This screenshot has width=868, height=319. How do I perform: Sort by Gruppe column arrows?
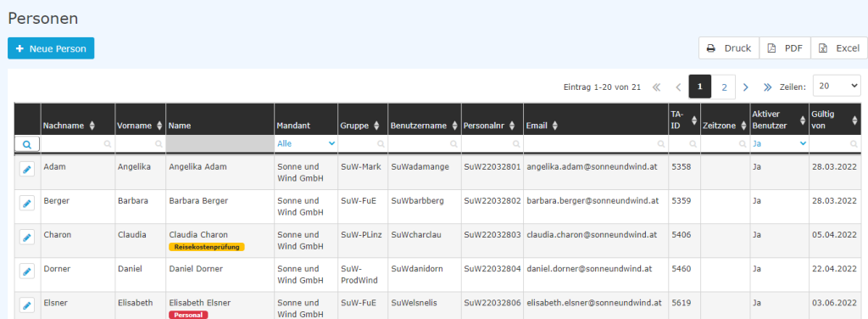(376, 126)
